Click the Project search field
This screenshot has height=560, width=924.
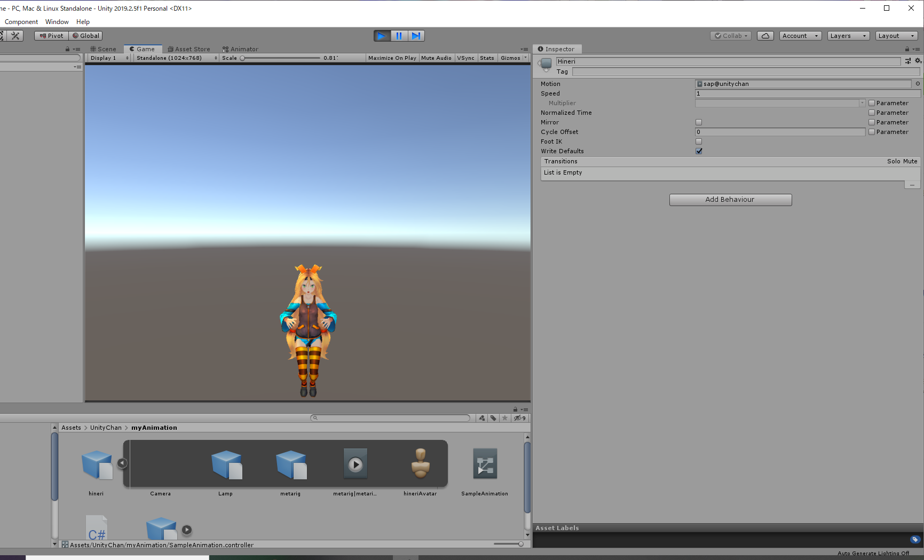pyautogui.click(x=390, y=418)
